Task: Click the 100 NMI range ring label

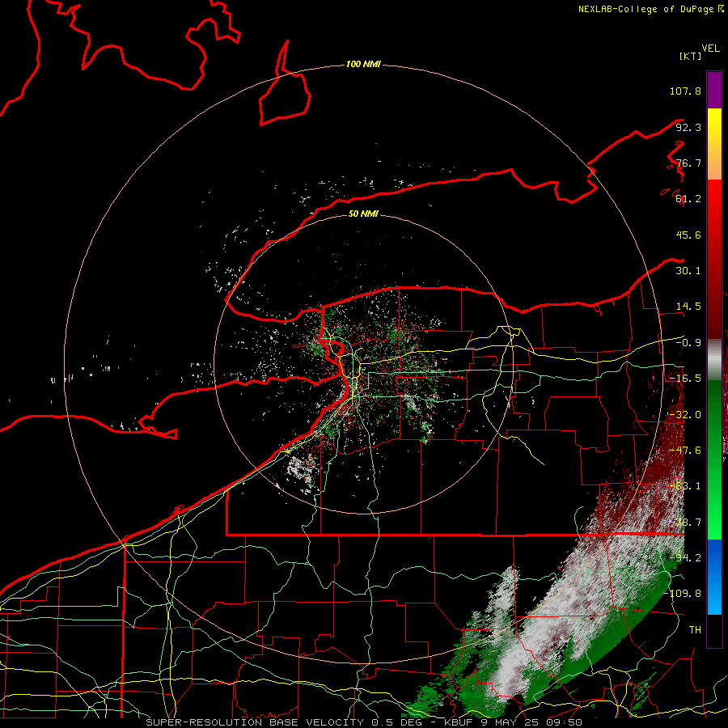Action: tap(363, 64)
